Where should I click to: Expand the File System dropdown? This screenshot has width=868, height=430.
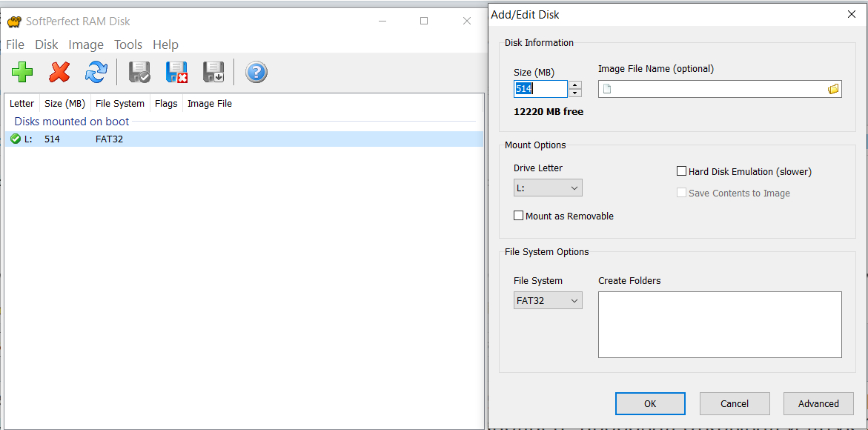548,300
